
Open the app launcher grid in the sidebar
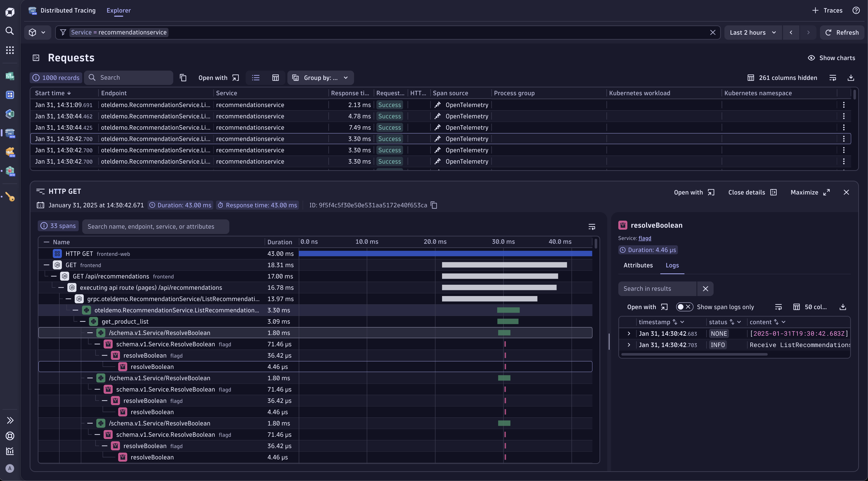click(10, 50)
